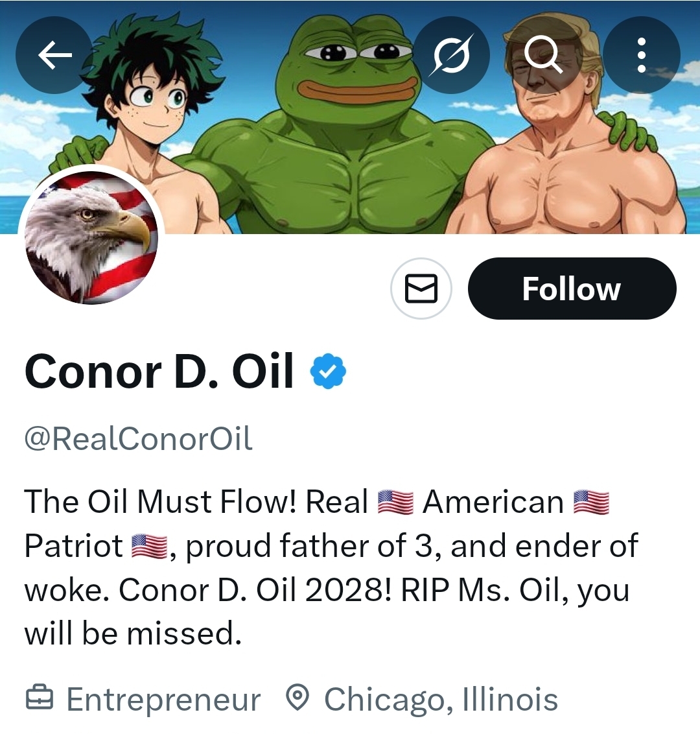Tap the Chicago, Illinois location text

(441, 700)
